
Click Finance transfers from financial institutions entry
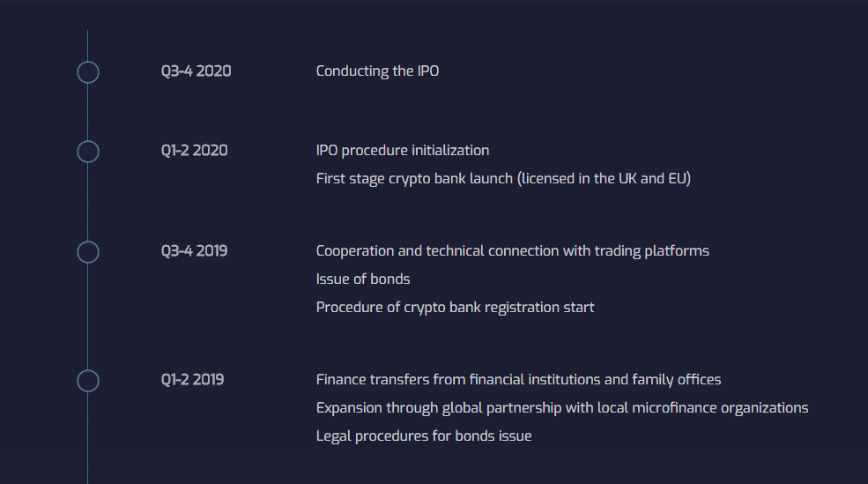(519, 380)
